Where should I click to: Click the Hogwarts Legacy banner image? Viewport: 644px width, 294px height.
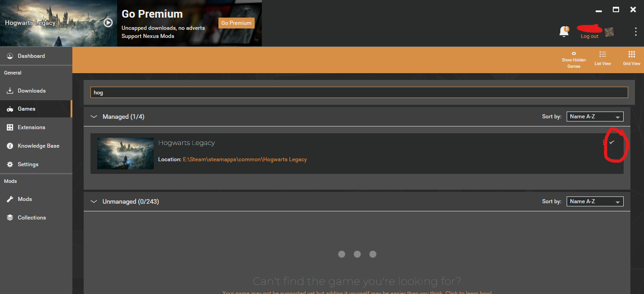[x=58, y=23]
